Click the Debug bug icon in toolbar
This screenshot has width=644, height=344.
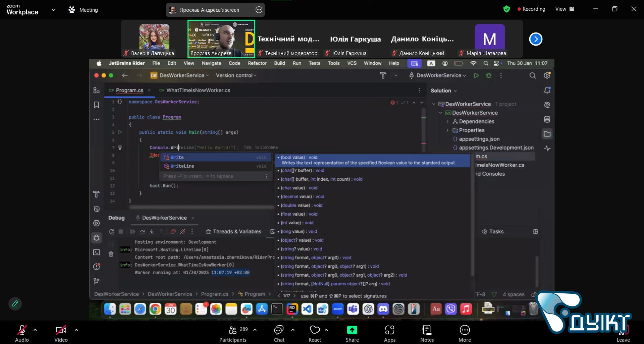coord(489,75)
